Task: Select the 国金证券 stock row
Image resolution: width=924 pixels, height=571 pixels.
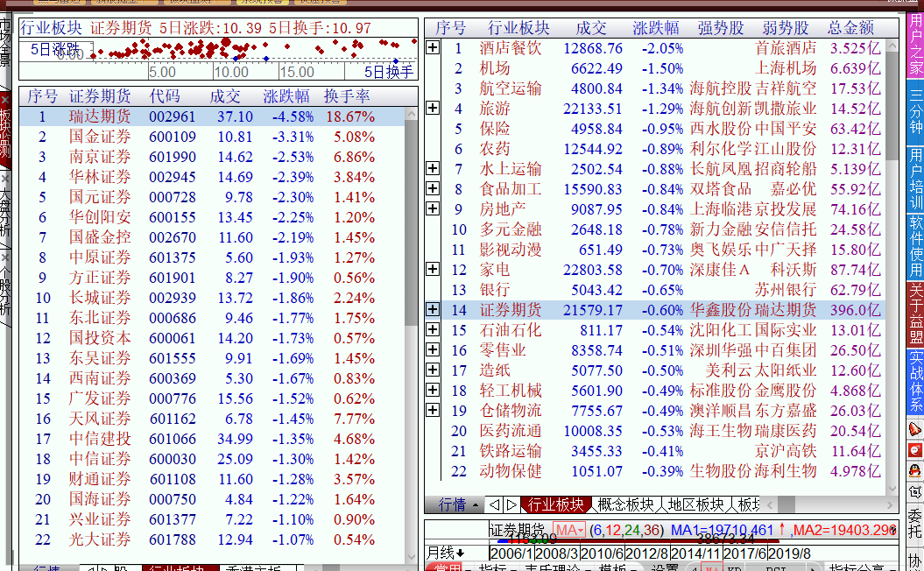Action: point(212,137)
